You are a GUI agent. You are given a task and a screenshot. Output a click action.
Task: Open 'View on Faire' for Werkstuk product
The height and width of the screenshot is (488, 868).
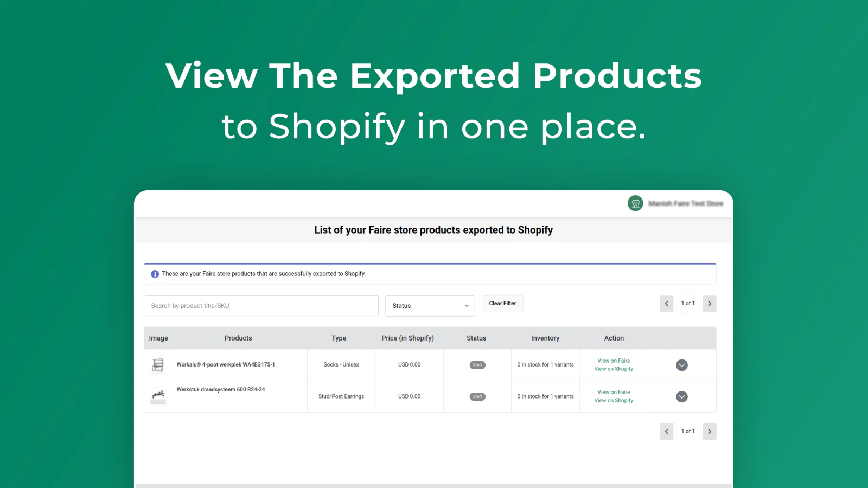click(x=614, y=392)
